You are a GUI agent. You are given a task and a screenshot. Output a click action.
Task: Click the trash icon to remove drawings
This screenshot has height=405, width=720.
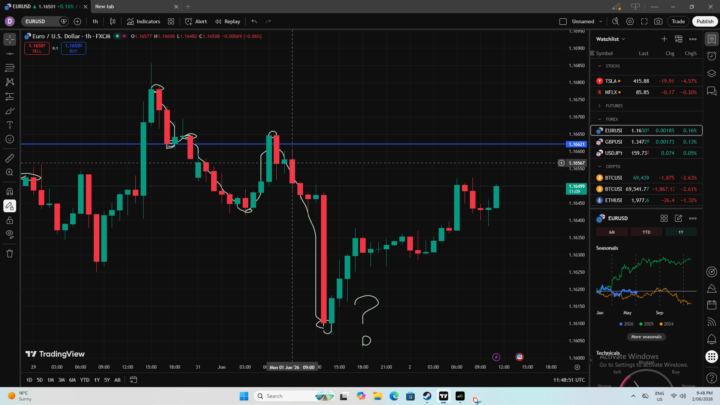click(x=10, y=253)
